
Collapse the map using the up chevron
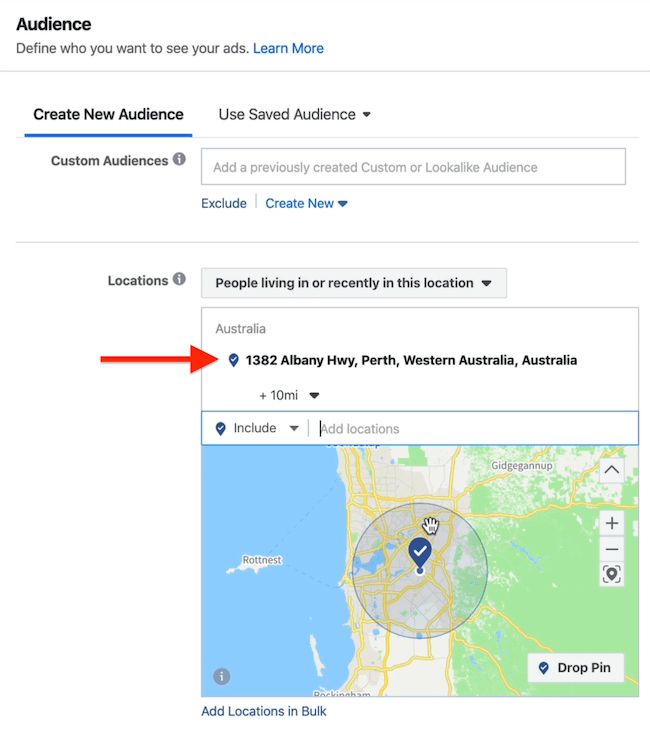click(x=612, y=470)
